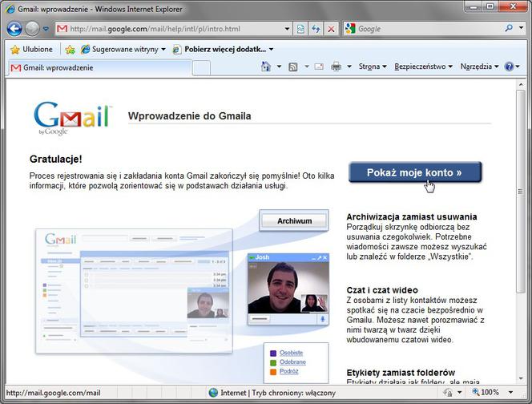Click the Pokaż moje konto button
Image resolution: width=532 pixels, height=404 pixels.
pos(415,172)
